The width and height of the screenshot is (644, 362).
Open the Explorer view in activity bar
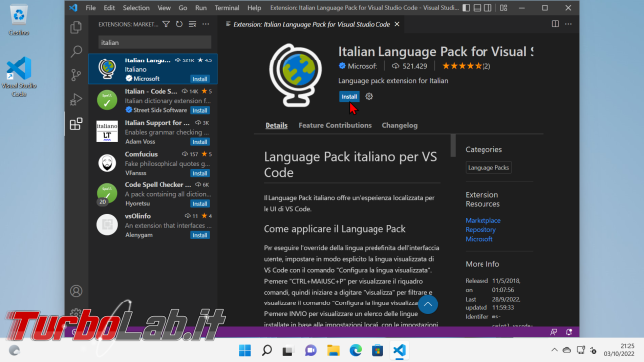tap(76, 27)
